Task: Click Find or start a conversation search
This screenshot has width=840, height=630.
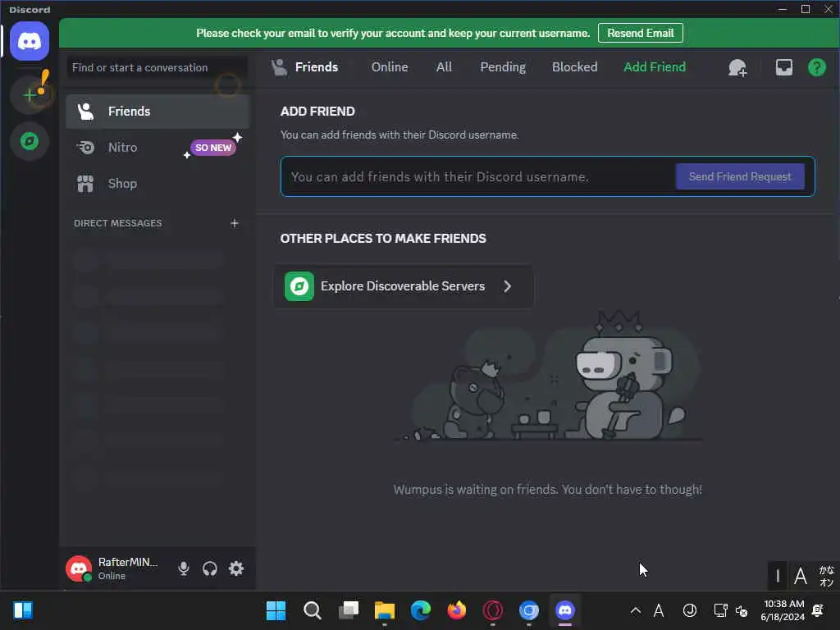Action: click(x=157, y=67)
